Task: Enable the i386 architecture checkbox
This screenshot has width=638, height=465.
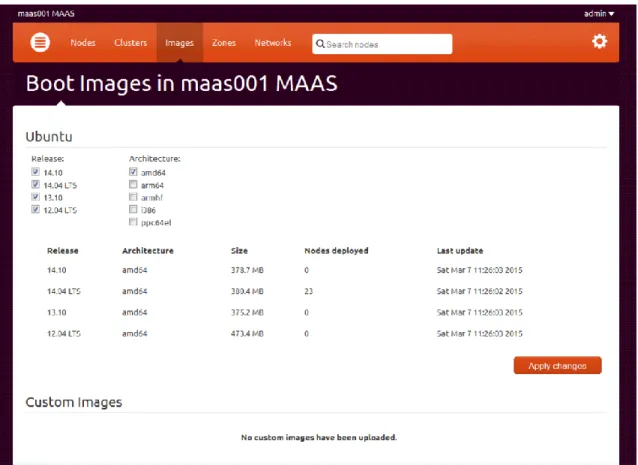Action: (x=133, y=209)
